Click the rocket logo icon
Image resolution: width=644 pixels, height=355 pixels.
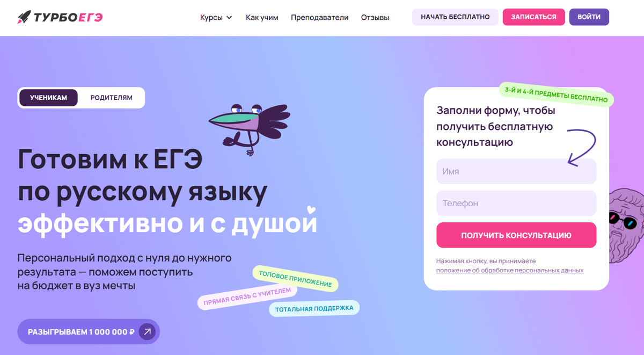coord(24,17)
